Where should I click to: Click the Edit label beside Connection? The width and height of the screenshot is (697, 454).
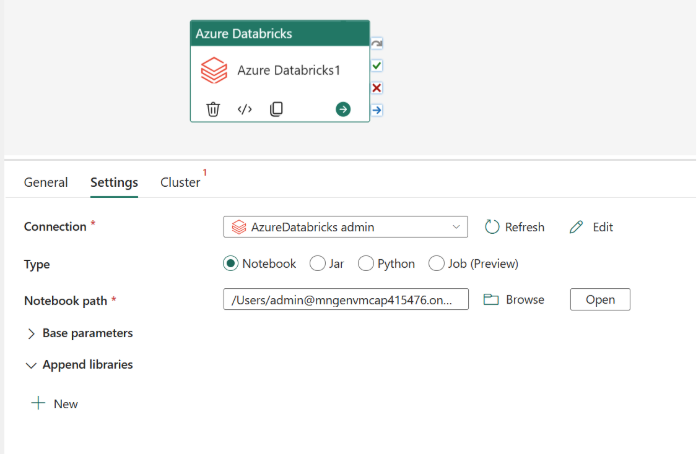coord(603,227)
